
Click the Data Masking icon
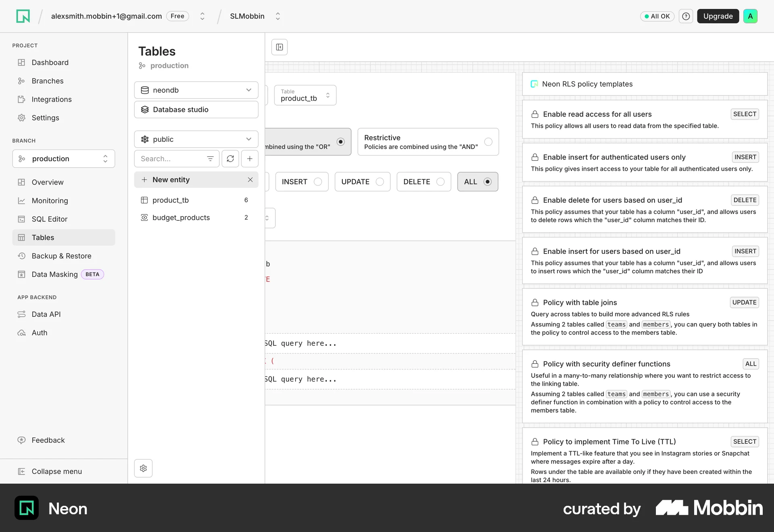[21, 274]
